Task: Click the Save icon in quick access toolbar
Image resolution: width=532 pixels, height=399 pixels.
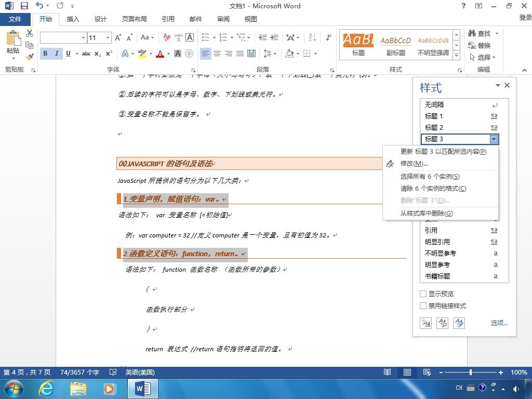Action: pos(24,5)
